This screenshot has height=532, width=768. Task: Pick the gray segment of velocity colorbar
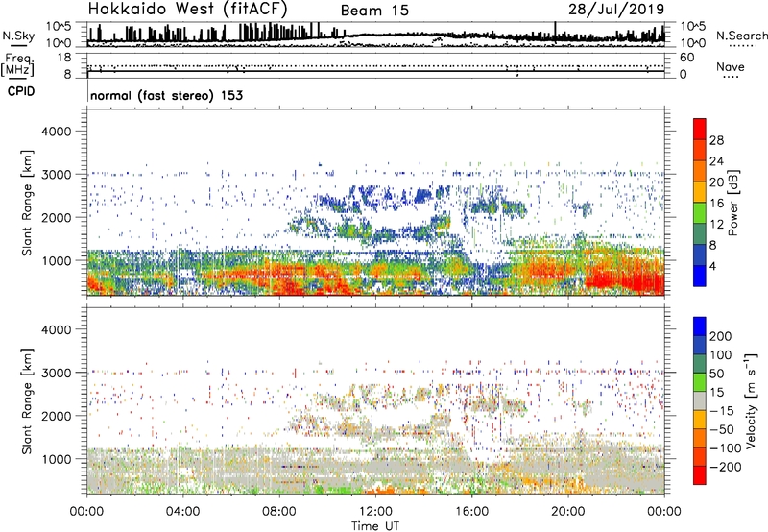pos(700,400)
